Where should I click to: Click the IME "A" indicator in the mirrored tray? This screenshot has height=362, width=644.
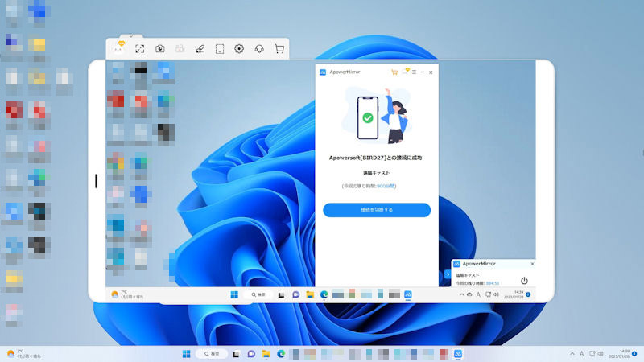pyautogui.click(x=478, y=294)
